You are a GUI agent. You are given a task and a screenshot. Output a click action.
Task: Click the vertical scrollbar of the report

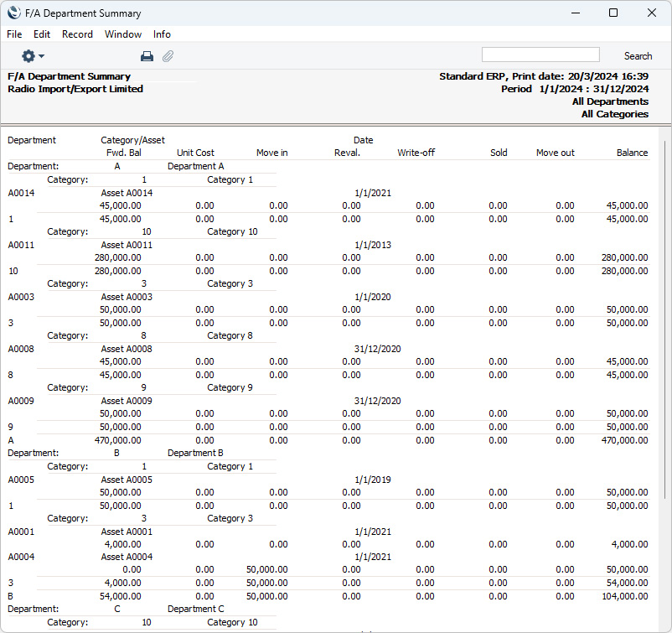tap(664, 377)
